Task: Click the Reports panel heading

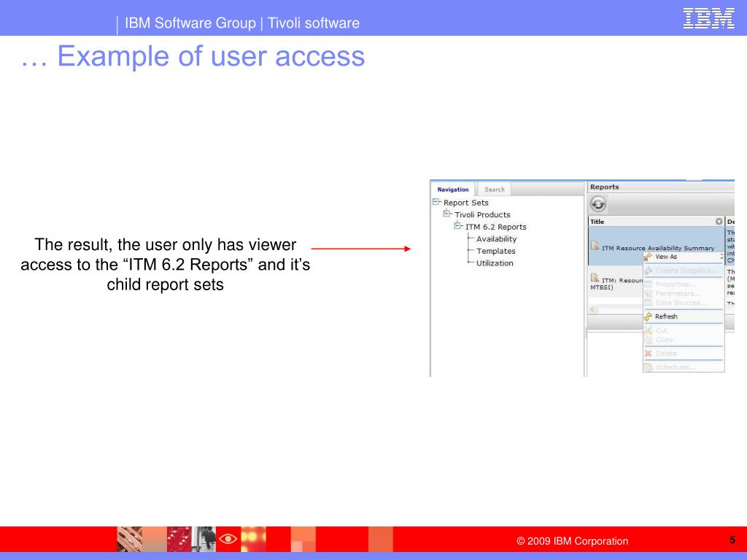Action: point(605,187)
